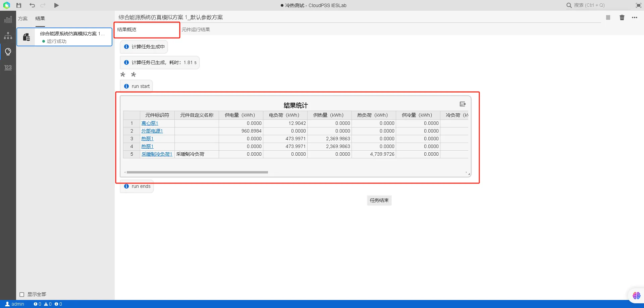
Task: Save the project with the disk icon
Action: pyautogui.click(x=19, y=5)
